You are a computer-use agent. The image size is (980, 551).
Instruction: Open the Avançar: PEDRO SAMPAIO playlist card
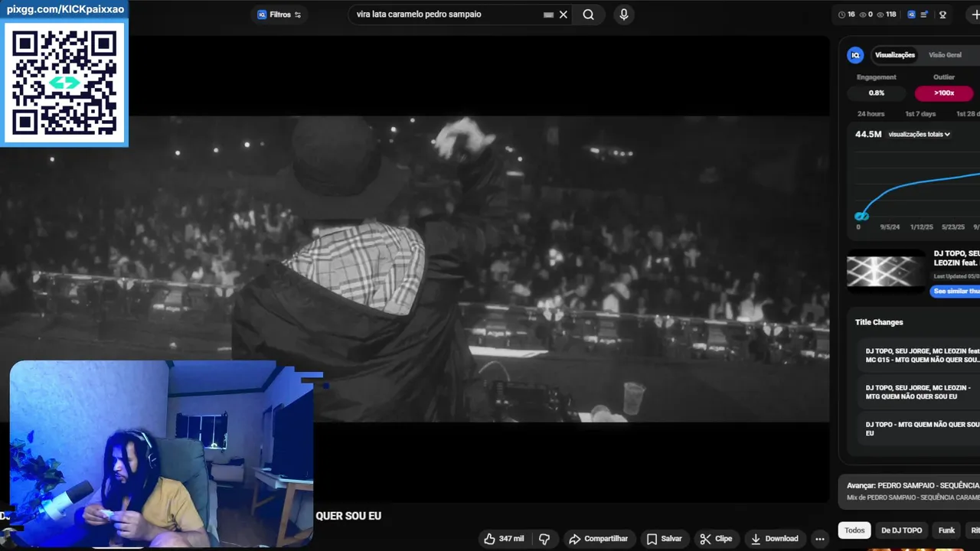pyautogui.click(x=910, y=491)
